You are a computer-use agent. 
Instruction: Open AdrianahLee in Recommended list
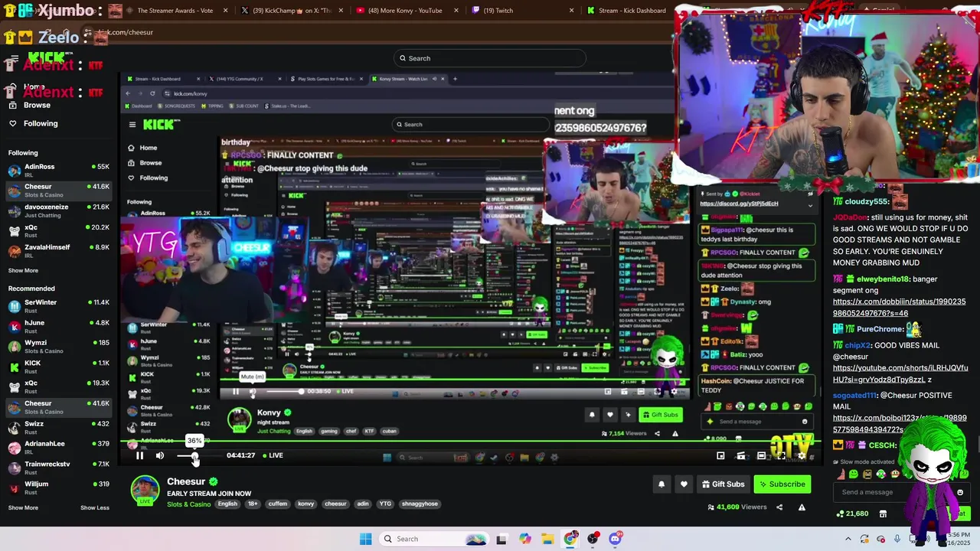(58, 447)
